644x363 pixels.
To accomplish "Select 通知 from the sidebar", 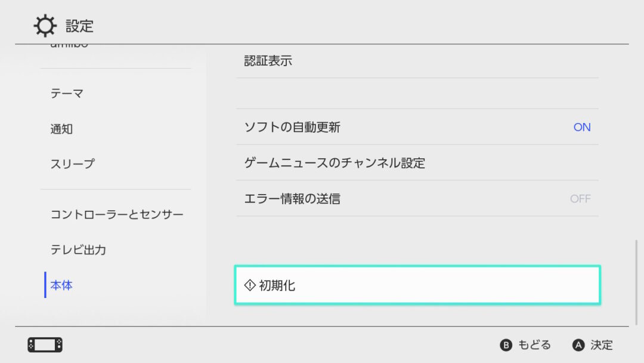I will 63,128.
